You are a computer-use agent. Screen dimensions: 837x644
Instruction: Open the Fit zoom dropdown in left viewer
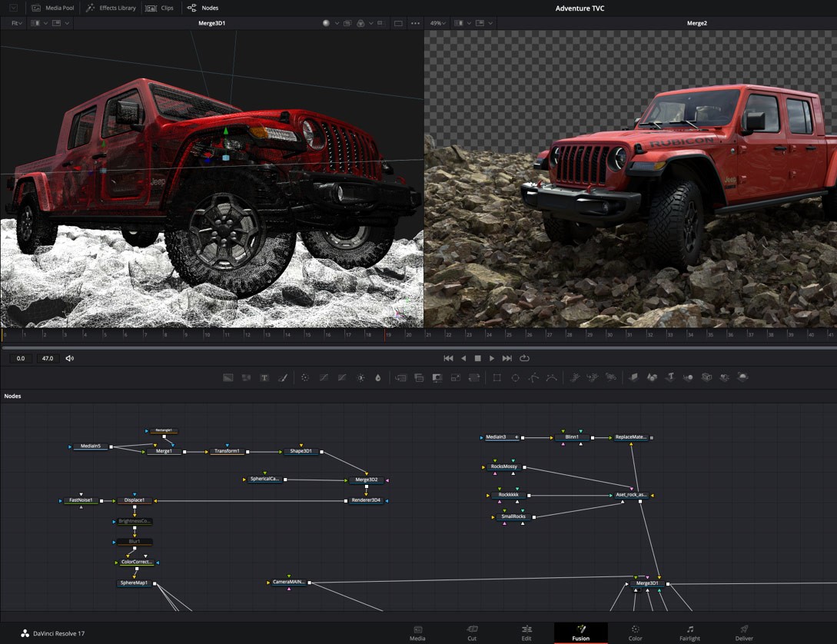16,23
